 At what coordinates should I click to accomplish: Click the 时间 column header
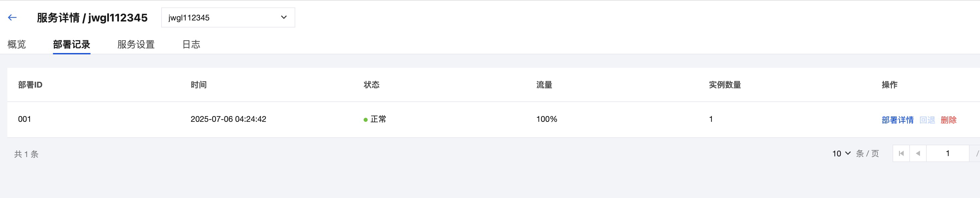[199, 85]
